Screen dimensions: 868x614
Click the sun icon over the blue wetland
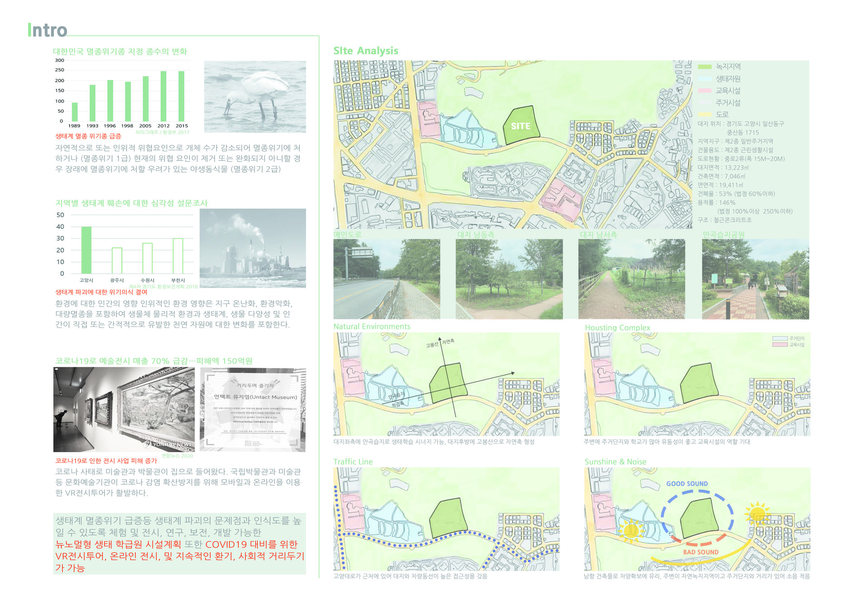point(631,530)
